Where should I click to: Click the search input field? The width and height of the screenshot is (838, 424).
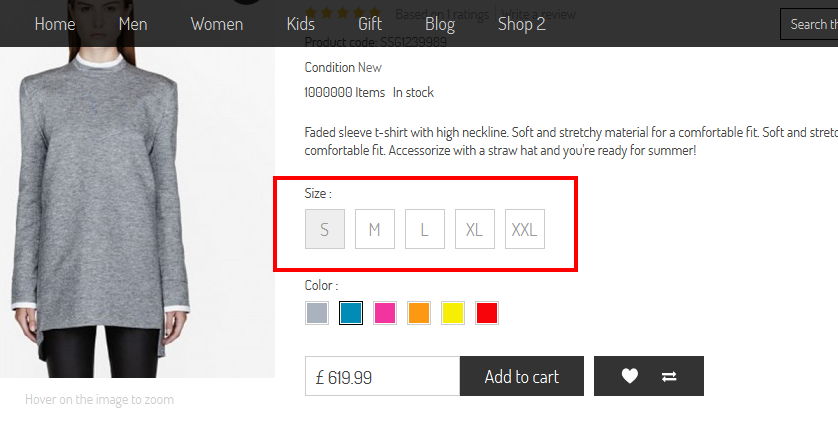[809, 24]
